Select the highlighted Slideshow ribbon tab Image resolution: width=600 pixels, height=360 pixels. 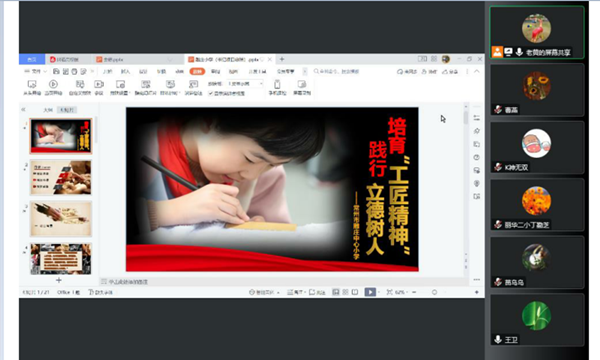197,71
